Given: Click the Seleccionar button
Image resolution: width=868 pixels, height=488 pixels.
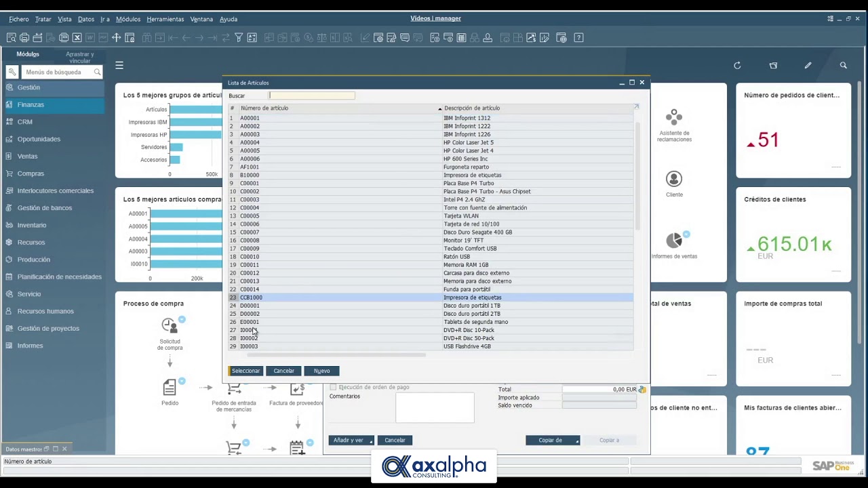Looking at the screenshot, I should [245, 371].
